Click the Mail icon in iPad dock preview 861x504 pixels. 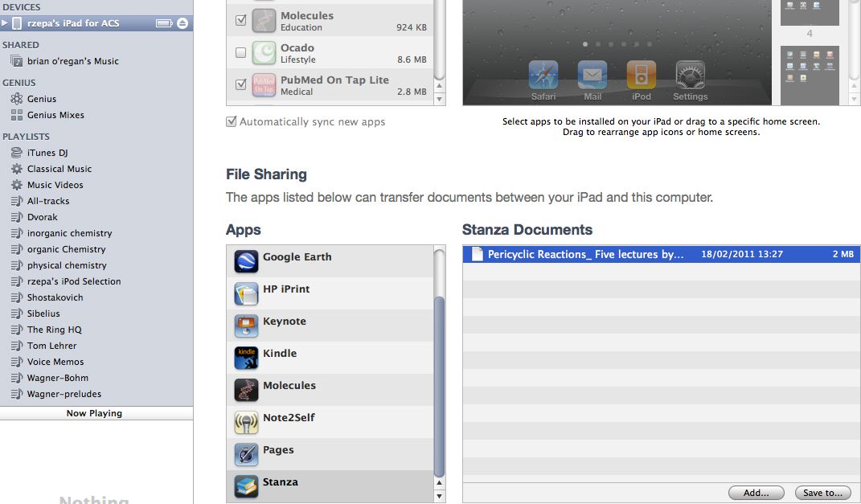(592, 76)
